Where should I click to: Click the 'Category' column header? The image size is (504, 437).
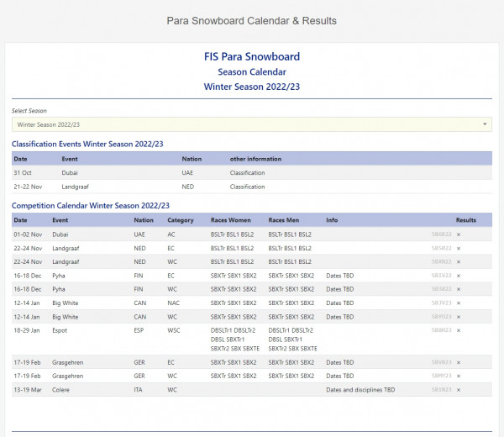pyautogui.click(x=181, y=220)
